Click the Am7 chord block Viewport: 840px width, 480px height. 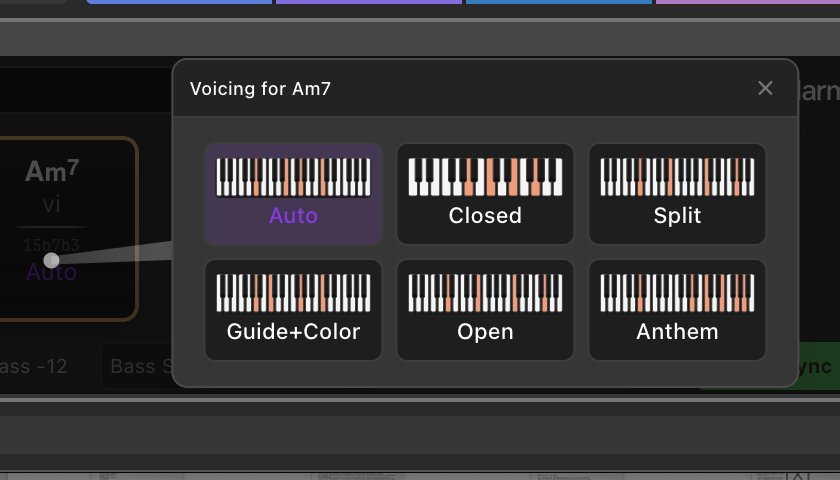point(67,229)
